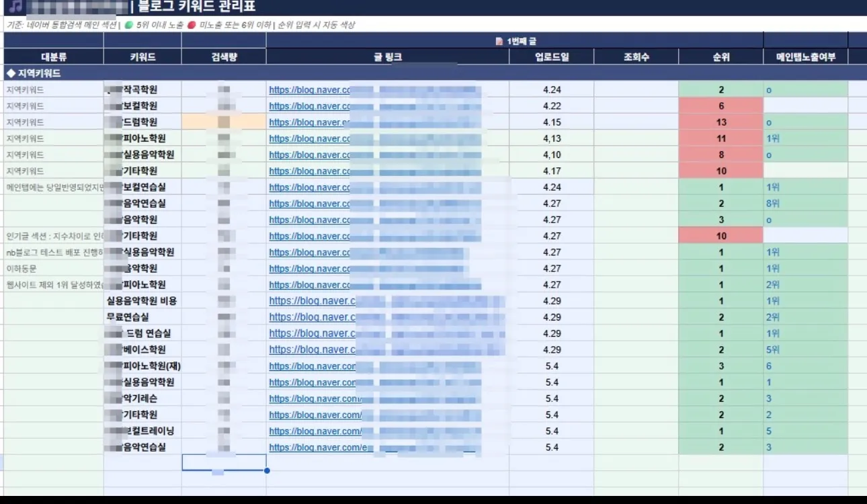Select the 순위 column header
This screenshot has width=867, height=504.
click(721, 57)
